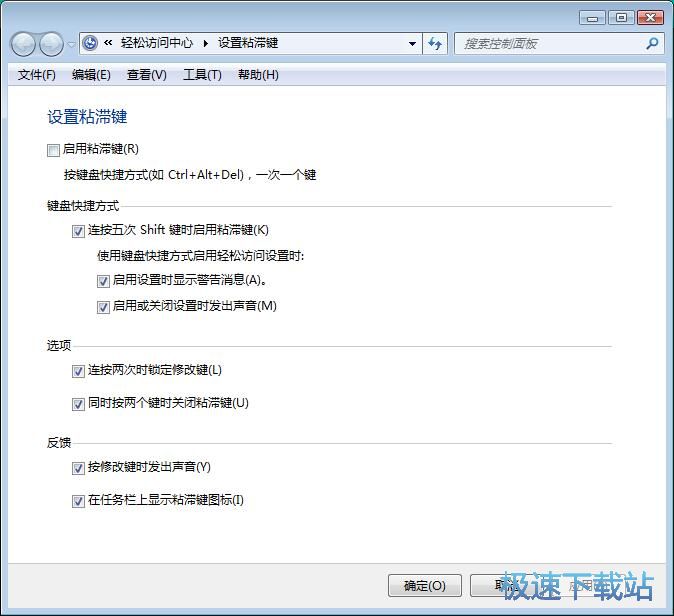This screenshot has width=674, height=616.
Task: Minimize the sticky keys window
Action: (592, 18)
